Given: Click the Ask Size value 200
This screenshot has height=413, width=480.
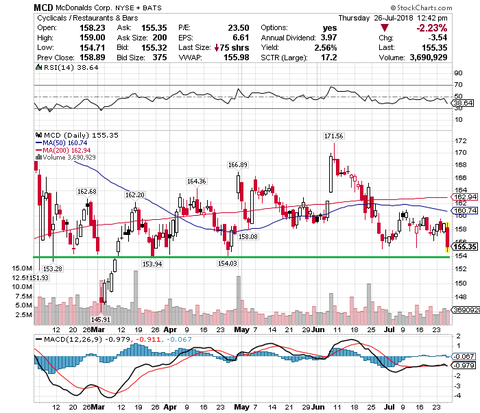Looking at the screenshot, I should coord(160,38).
